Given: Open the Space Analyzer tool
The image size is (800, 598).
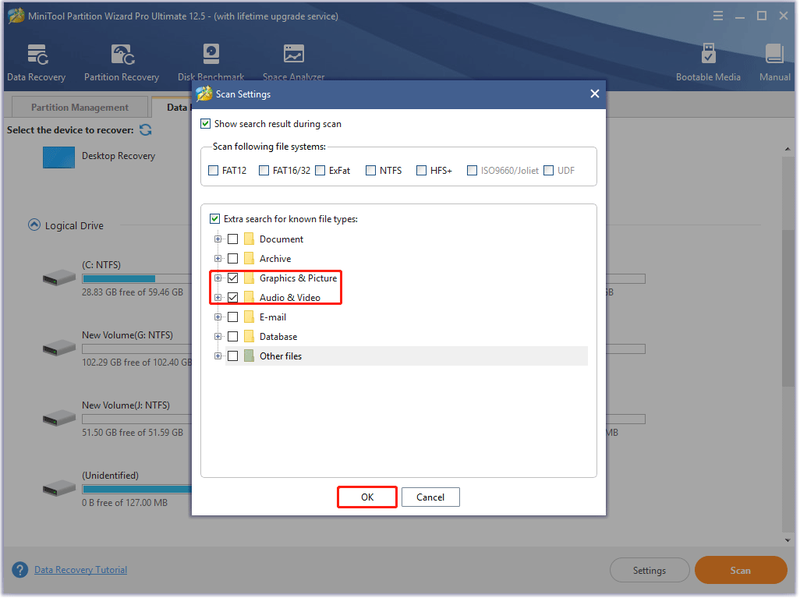Looking at the screenshot, I should pyautogui.click(x=293, y=62).
